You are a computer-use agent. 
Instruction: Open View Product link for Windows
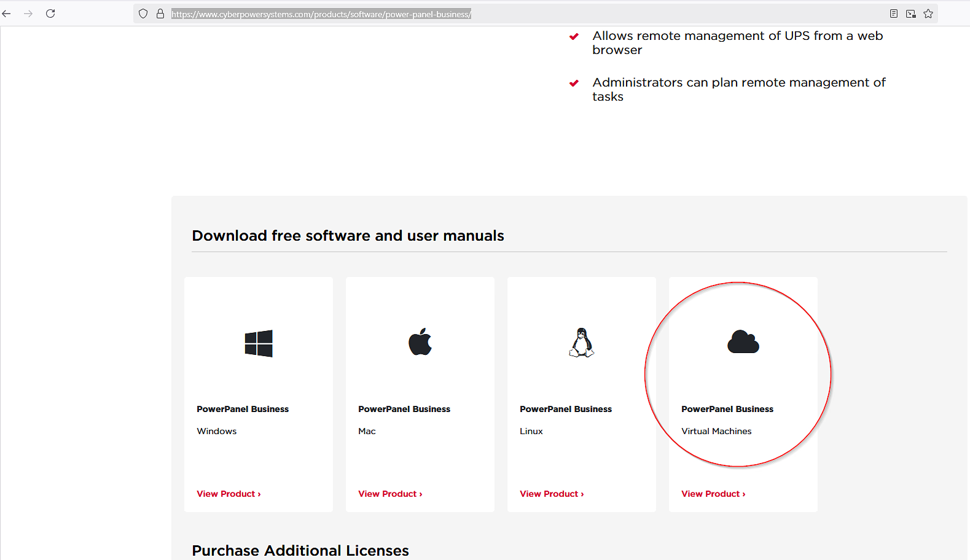click(229, 494)
